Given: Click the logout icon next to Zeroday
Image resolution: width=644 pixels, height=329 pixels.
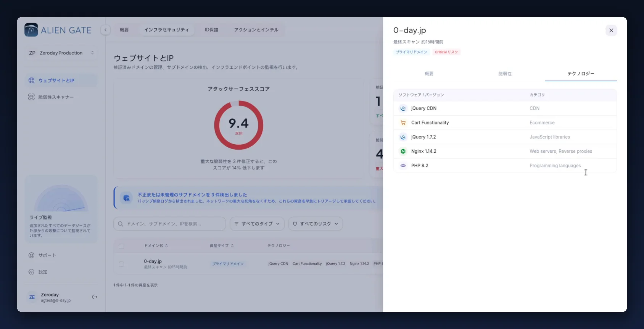Looking at the screenshot, I should 95,297.
